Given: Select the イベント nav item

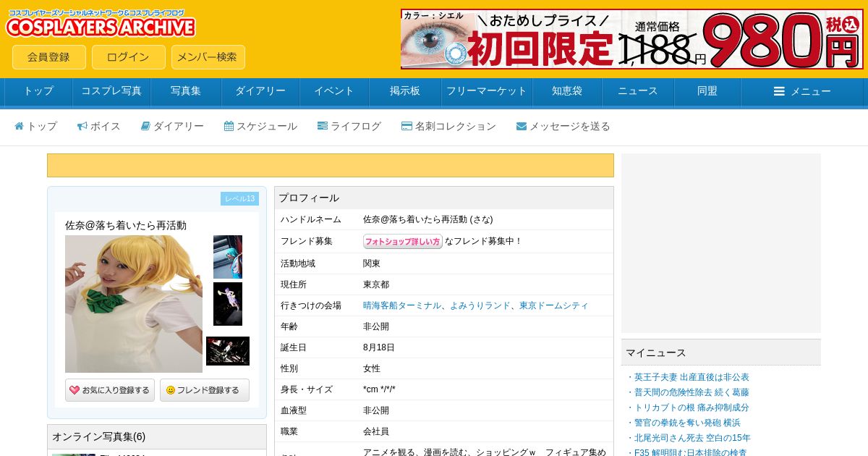Looking at the screenshot, I should (x=334, y=91).
